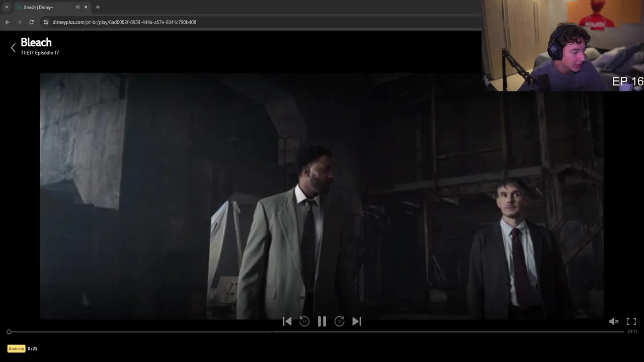
Task: Click the playhead circle at timeline start
Action: point(9,332)
